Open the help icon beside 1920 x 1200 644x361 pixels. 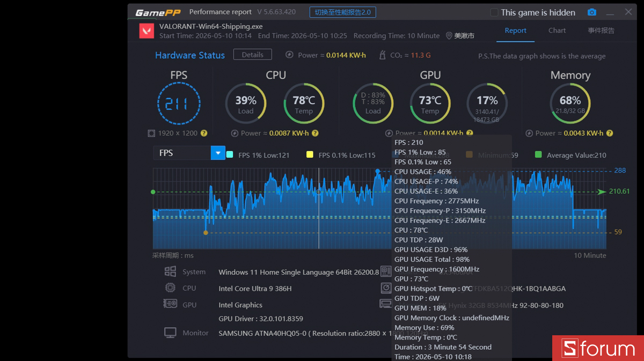(x=204, y=133)
